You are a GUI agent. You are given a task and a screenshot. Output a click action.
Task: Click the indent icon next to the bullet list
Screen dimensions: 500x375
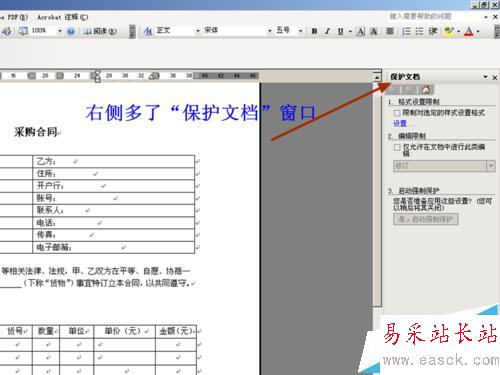coord(433,31)
